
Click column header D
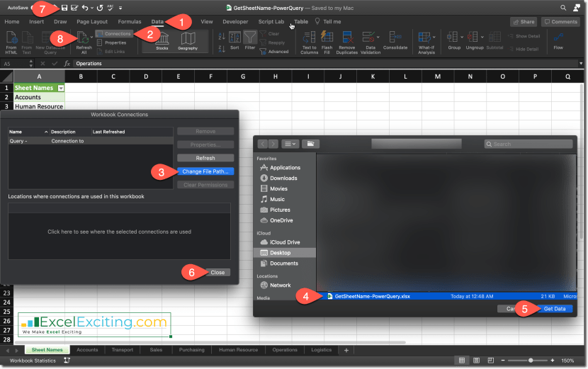point(146,76)
